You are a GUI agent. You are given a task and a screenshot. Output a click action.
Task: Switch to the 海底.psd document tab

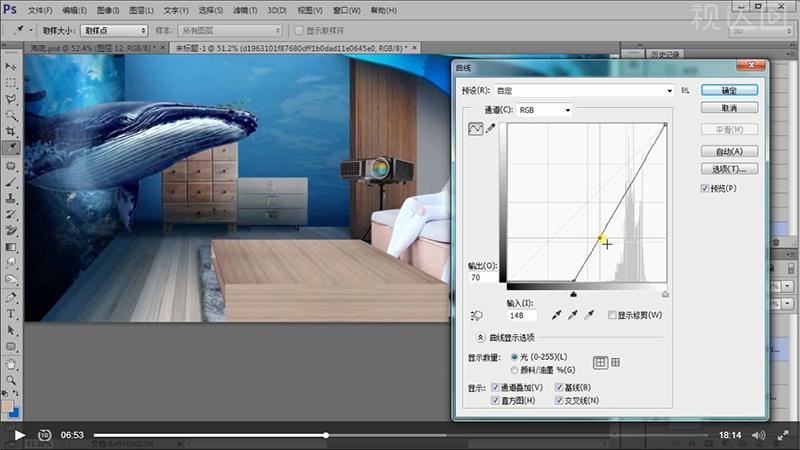click(x=91, y=48)
